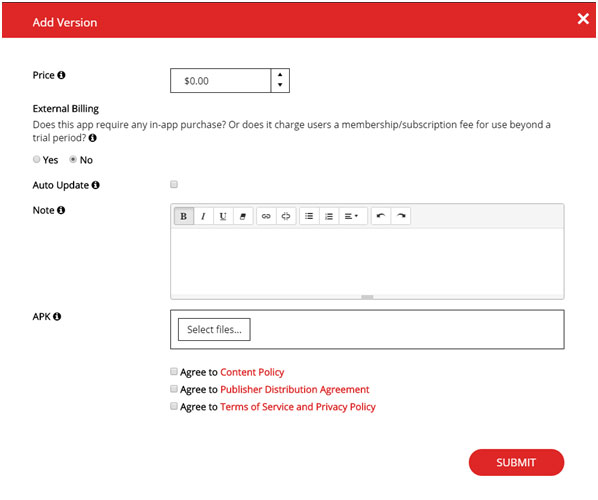598x500 pixels.
Task: Enable the Auto Update checkbox
Action: (174, 184)
